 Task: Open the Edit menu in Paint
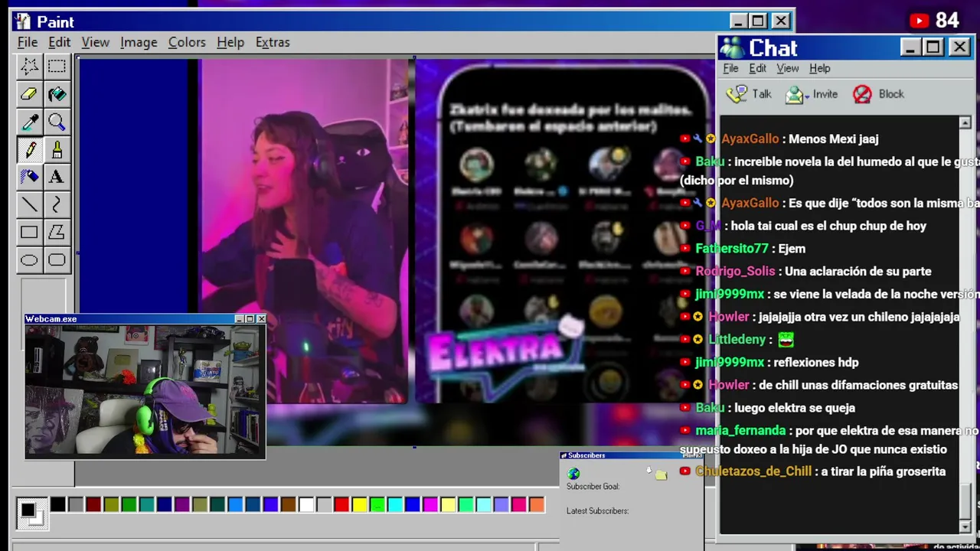point(59,42)
